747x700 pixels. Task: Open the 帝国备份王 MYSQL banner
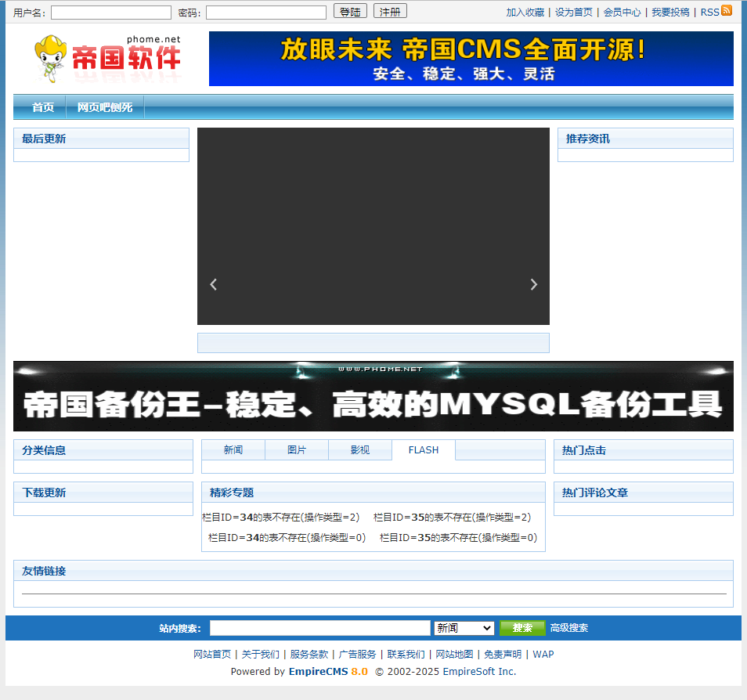click(x=373, y=396)
